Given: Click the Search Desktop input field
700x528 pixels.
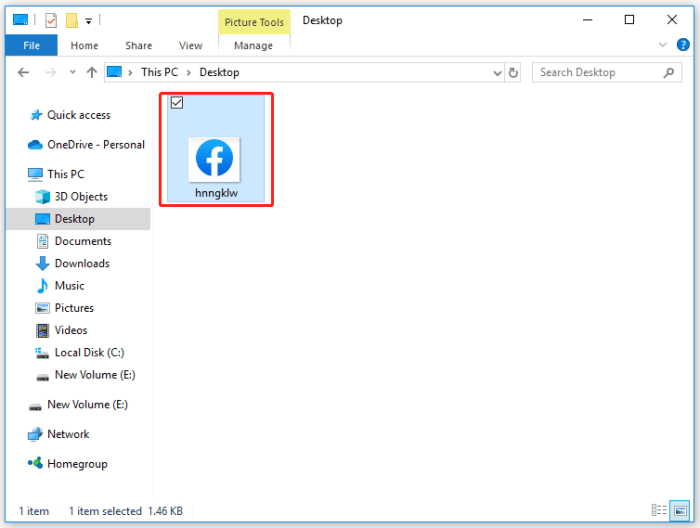Looking at the screenshot, I should click(x=598, y=72).
